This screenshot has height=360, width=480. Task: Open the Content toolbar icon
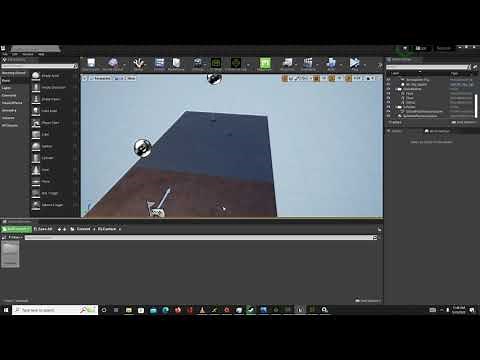click(x=159, y=63)
